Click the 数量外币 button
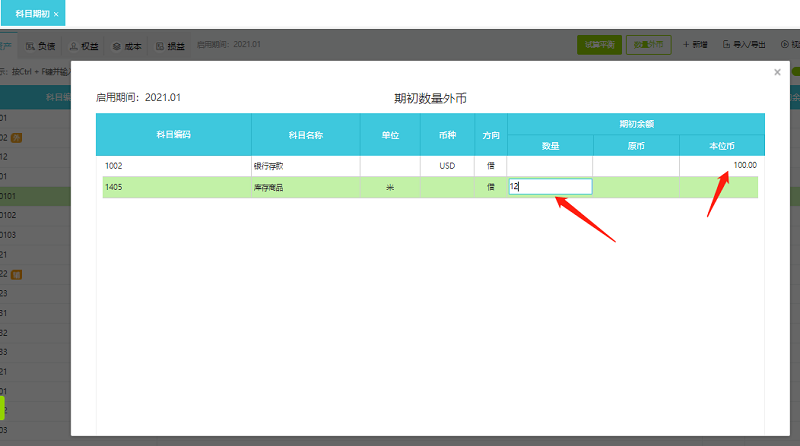Image resolution: width=800 pixels, height=446 pixels. 648,45
